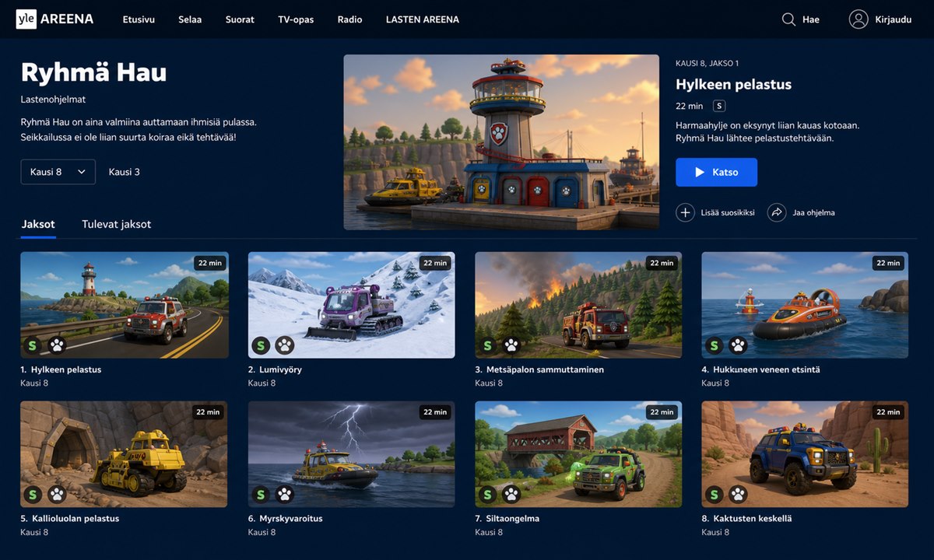Screen dimensions: 934x560
Task: Click the share arrow icon for Jaa ohjelma
Action: coord(777,212)
